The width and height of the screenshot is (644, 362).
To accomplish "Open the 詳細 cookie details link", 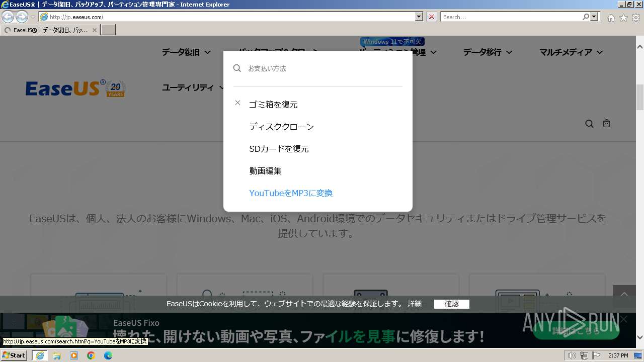I will pyautogui.click(x=415, y=304).
